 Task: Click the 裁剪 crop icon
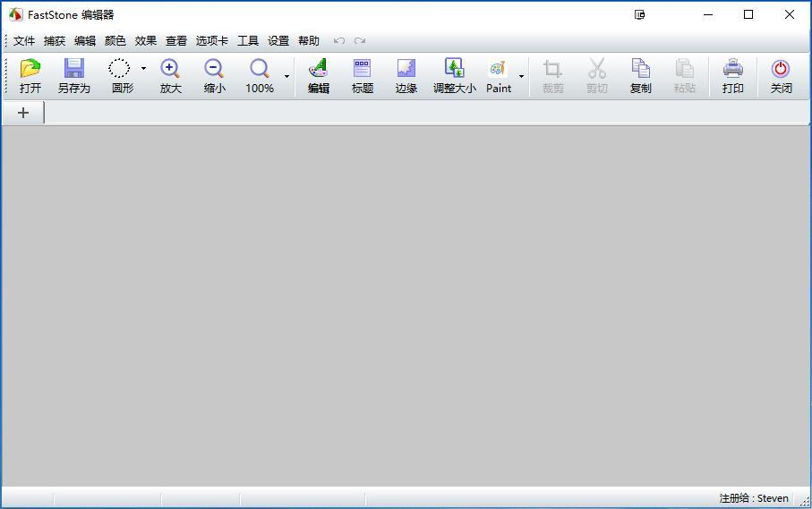pos(552,68)
